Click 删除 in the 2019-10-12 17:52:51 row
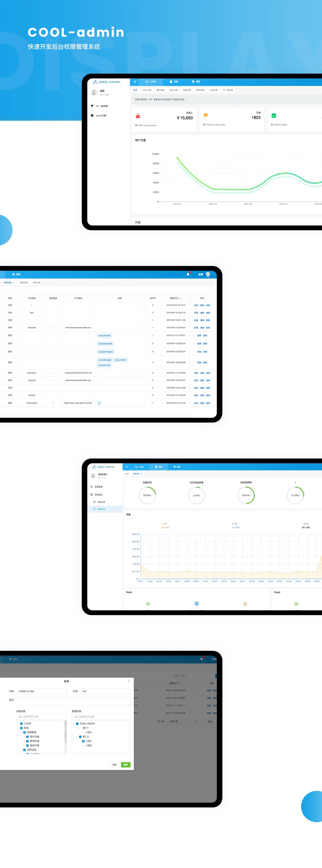The height and width of the screenshot is (868, 322). tap(205, 336)
